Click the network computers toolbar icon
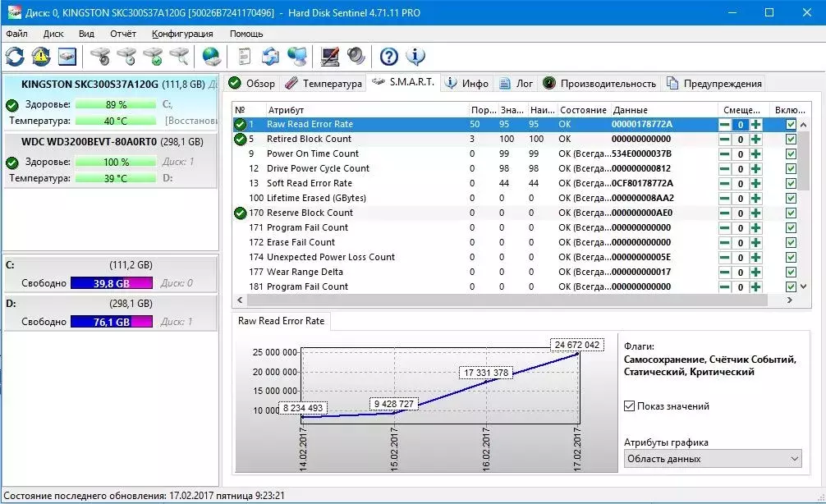 pyautogui.click(x=297, y=57)
